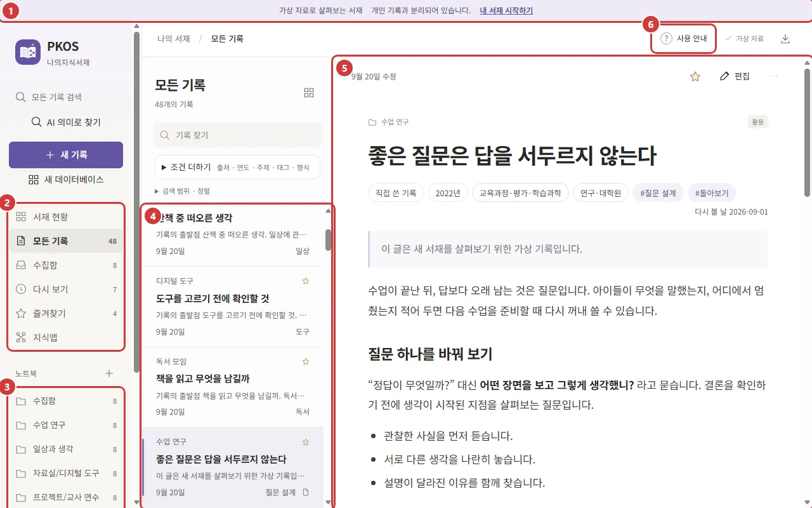Viewport: 812px width, 508px height.
Task: Open the 자료실/디지털 도구 notebook
Action: point(66,473)
